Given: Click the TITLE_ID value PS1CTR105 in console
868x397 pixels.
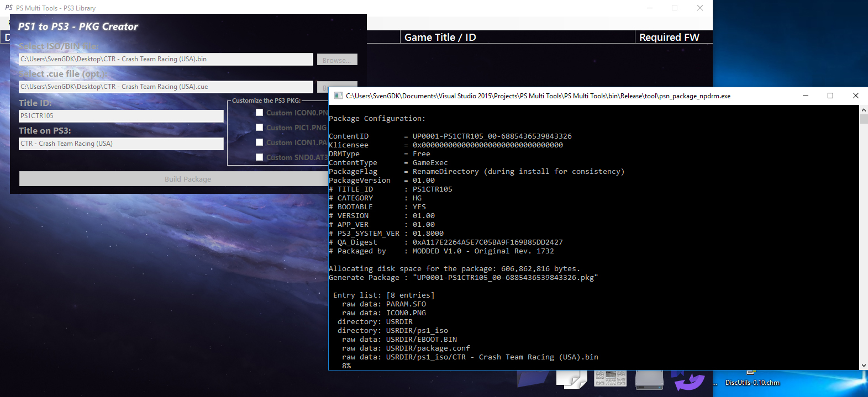Looking at the screenshot, I should 433,189.
